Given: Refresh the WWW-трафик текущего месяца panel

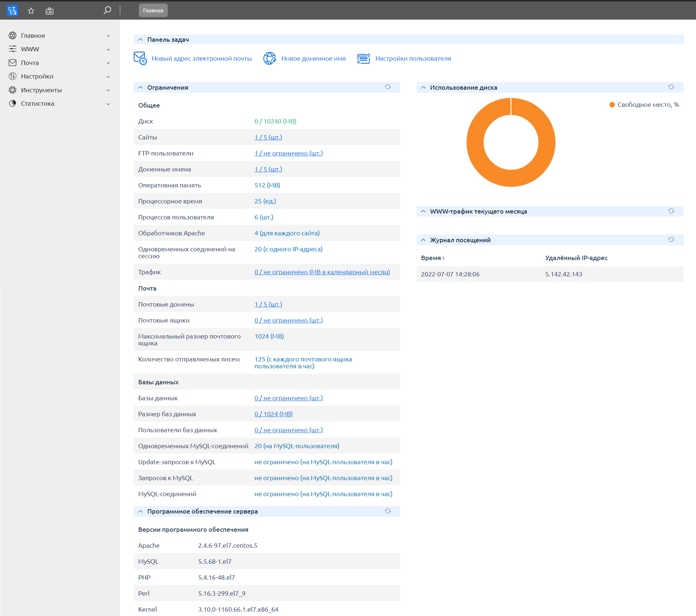Looking at the screenshot, I should pos(671,211).
